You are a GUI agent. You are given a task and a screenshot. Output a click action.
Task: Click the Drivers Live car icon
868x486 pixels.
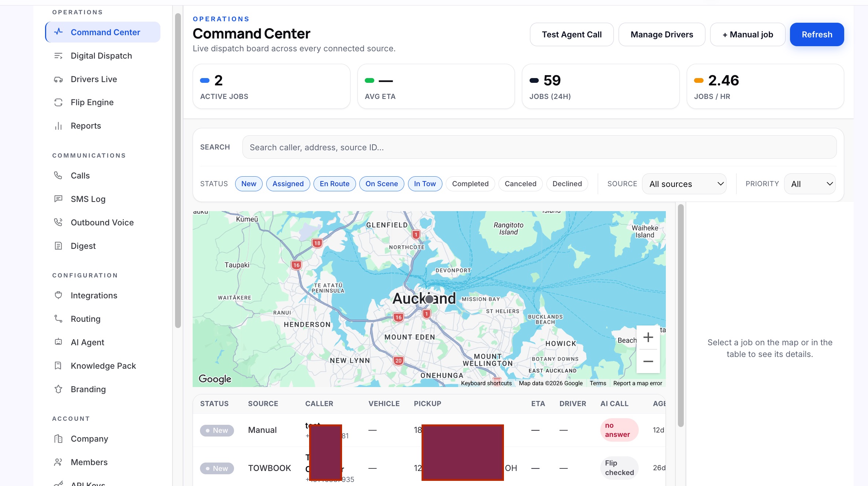point(58,79)
